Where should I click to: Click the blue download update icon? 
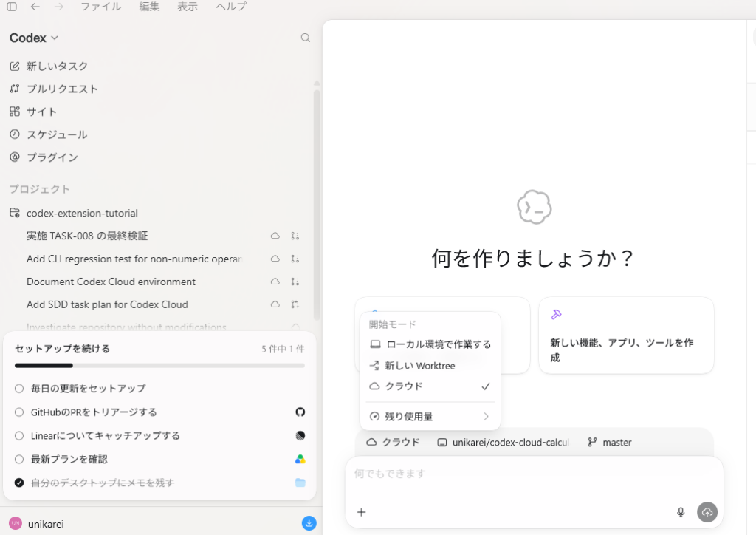click(x=309, y=523)
